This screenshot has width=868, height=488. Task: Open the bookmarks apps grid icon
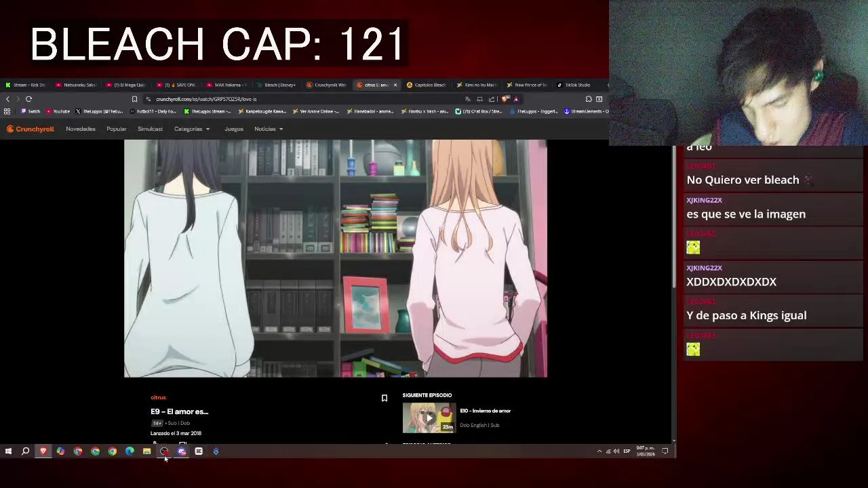(x=7, y=111)
